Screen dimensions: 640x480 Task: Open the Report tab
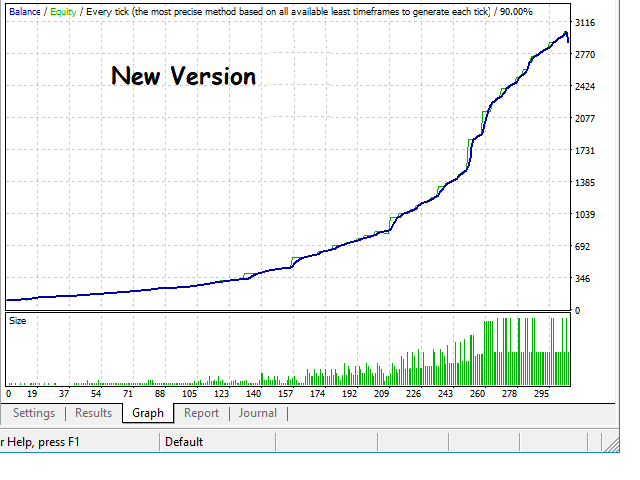point(201,413)
